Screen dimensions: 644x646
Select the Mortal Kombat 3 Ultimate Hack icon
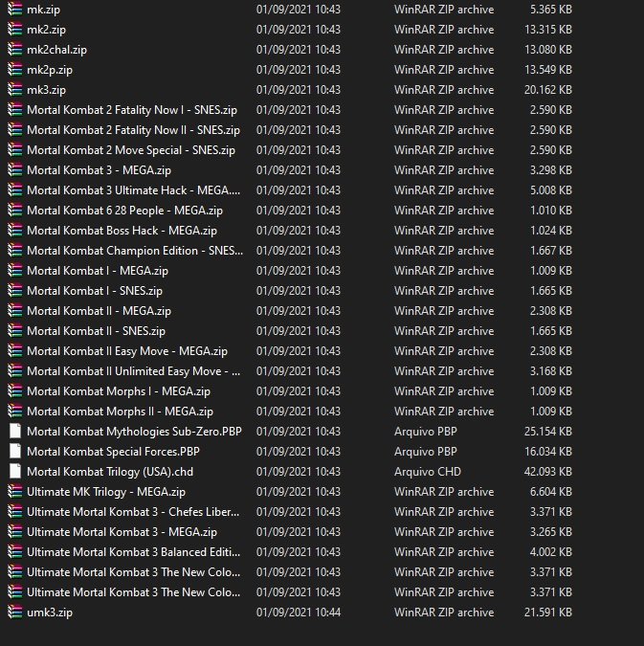coord(15,189)
